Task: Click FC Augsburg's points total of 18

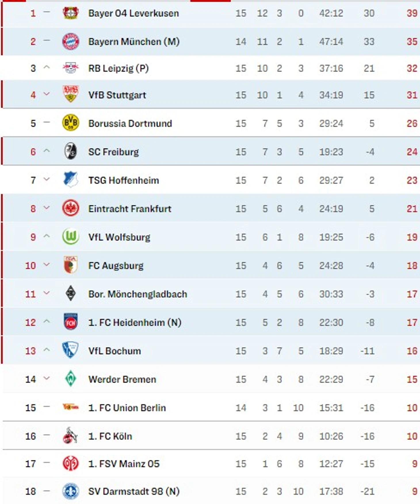Action: pos(412,266)
